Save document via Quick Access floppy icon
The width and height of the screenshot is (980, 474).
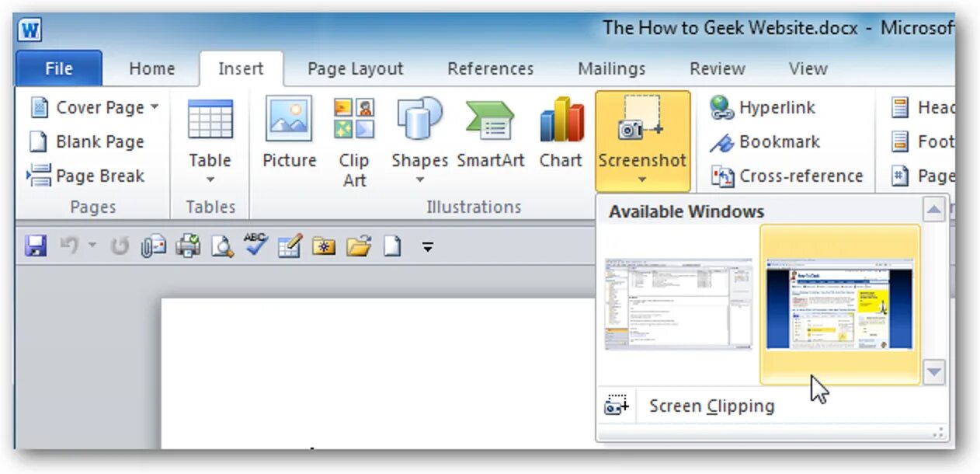36,246
